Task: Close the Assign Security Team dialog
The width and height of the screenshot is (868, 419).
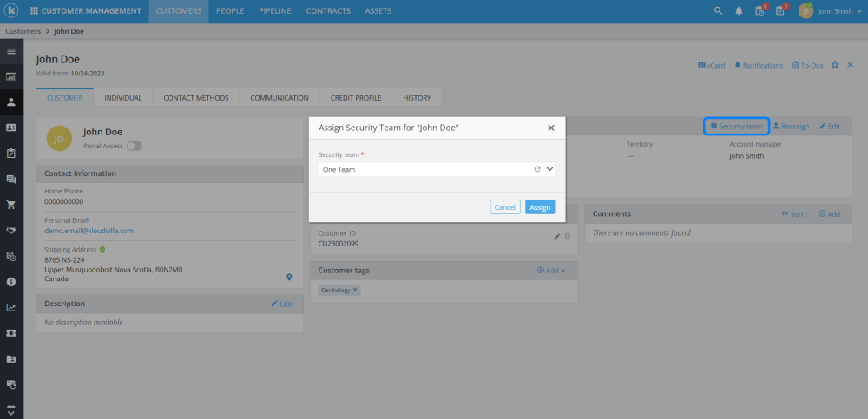Action: (x=551, y=128)
